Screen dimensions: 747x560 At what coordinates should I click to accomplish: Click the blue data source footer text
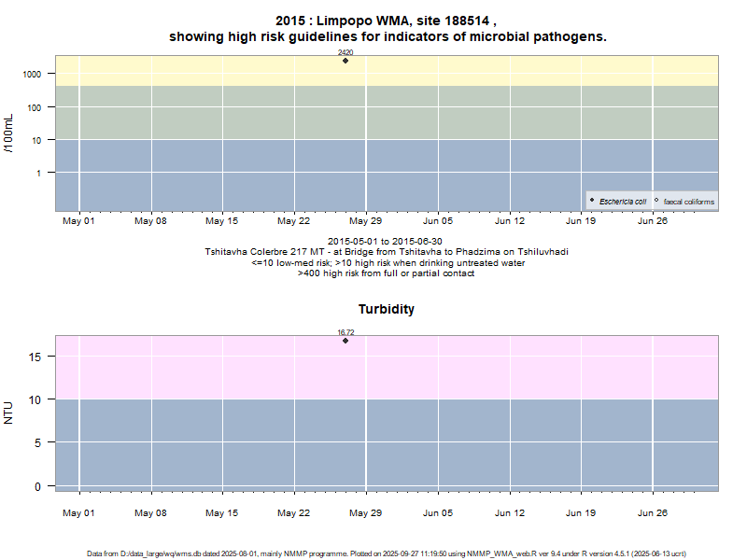pyautogui.click(x=386, y=553)
